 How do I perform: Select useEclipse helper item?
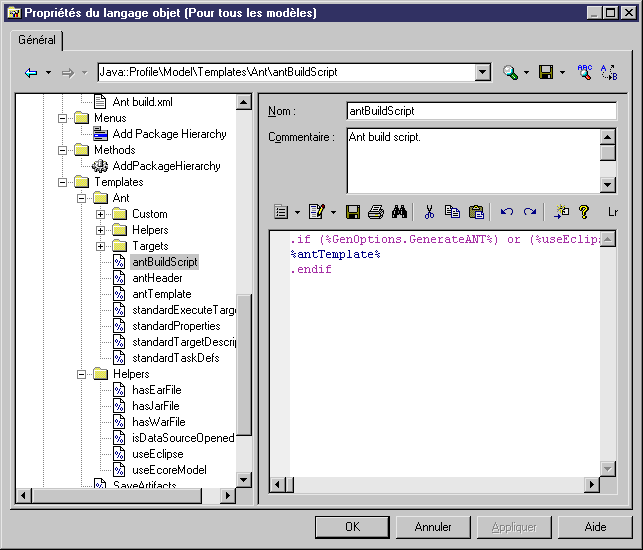point(156,454)
